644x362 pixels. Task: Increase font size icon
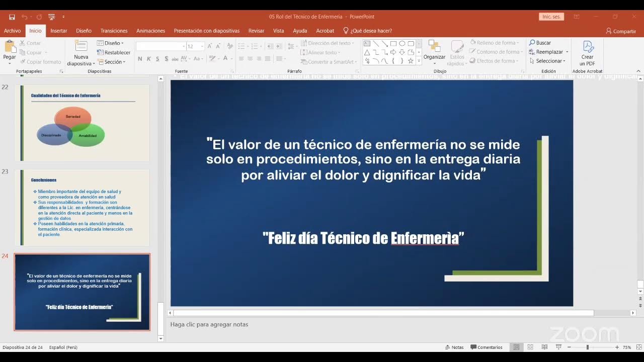pos(211,46)
